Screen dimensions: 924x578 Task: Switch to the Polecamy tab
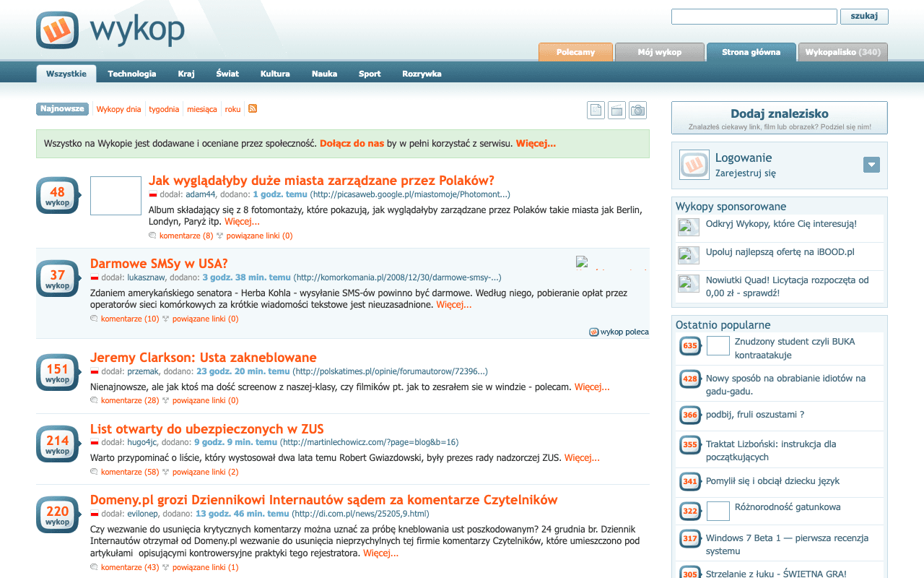click(x=576, y=52)
